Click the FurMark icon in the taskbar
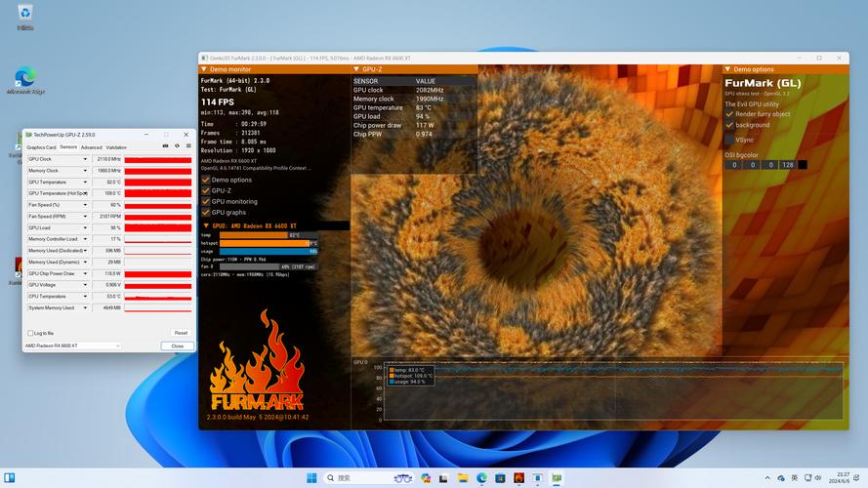Image resolution: width=868 pixels, height=488 pixels. 519,478
